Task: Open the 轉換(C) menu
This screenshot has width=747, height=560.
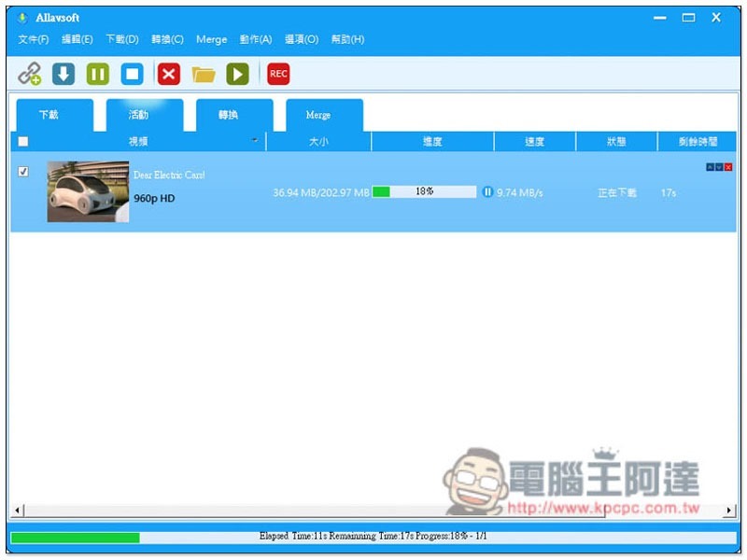Action: point(167,39)
